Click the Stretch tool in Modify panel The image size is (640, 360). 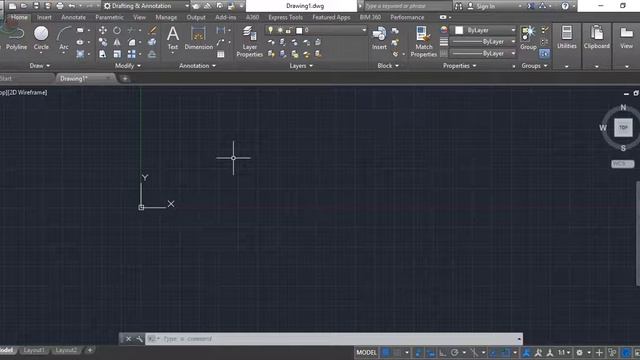point(103,54)
